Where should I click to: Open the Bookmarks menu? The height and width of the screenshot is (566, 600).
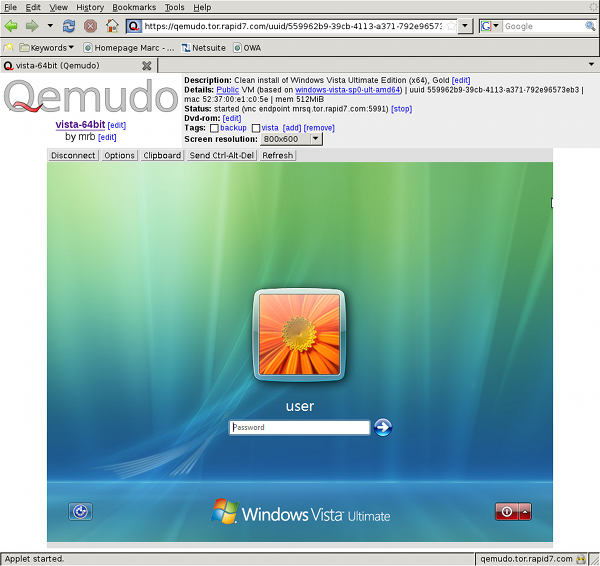(x=134, y=7)
